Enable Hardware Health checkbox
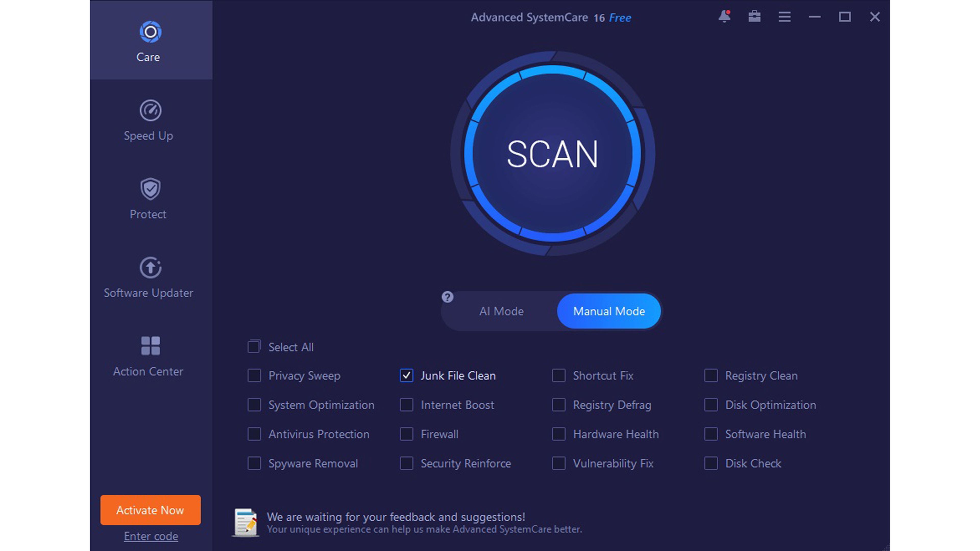The height and width of the screenshot is (551, 980). (x=558, y=434)
